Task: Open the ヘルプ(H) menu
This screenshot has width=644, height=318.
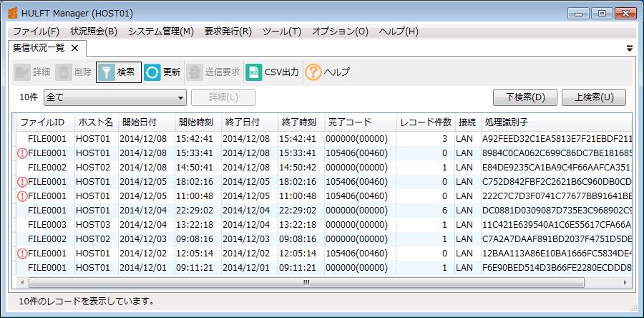Action: [399, 32]
